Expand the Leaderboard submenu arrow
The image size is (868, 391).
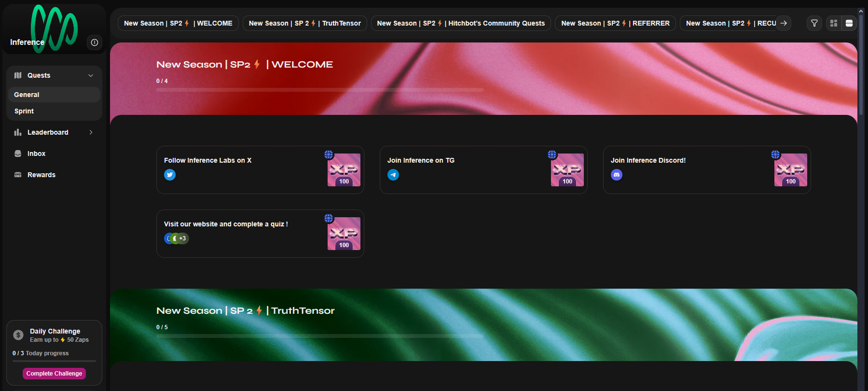(91, 132)
